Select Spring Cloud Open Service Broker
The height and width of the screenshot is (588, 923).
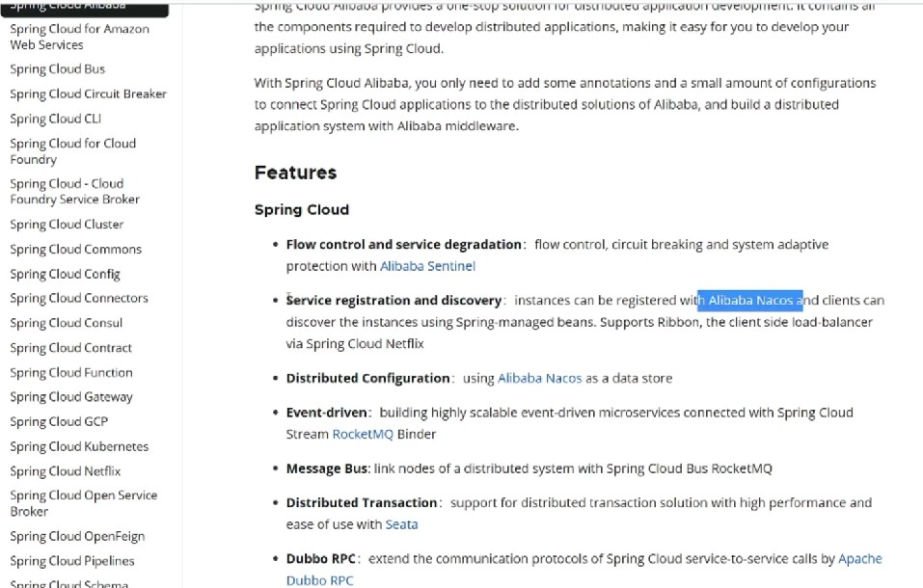83,503
